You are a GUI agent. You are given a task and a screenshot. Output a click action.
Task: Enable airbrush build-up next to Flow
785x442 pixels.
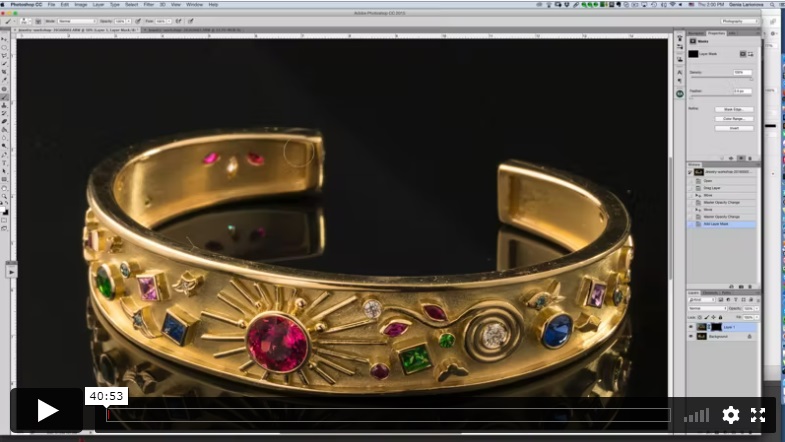coord(178,21)
